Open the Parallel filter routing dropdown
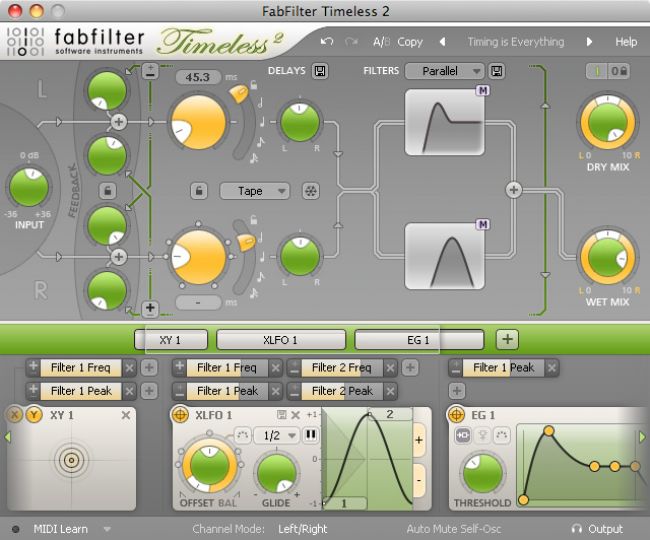Image resolution: width=650 pixels, height=540 pixels. [445, 71]
